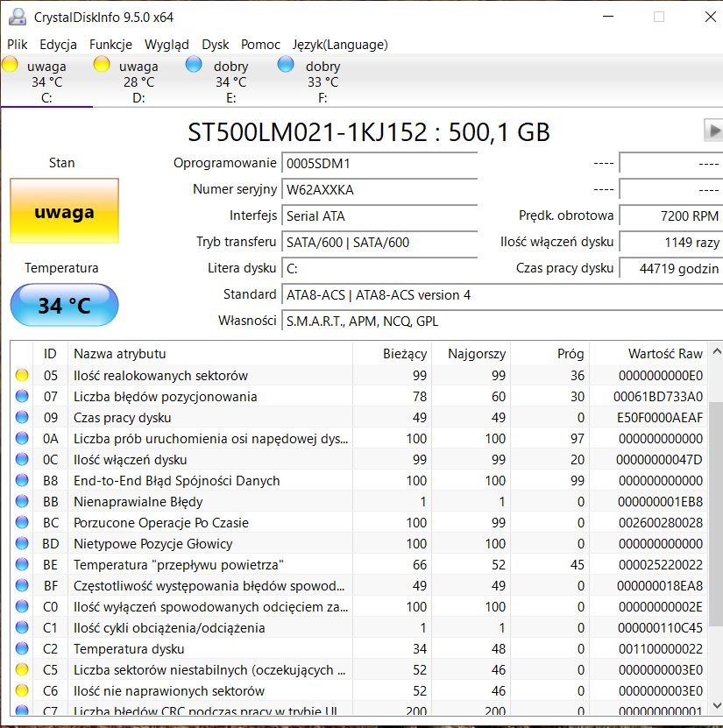The image size is (723, 728).
Task: Select row End-to-End Błąd Spójności Danych
Action: click(x=359, y=481)
